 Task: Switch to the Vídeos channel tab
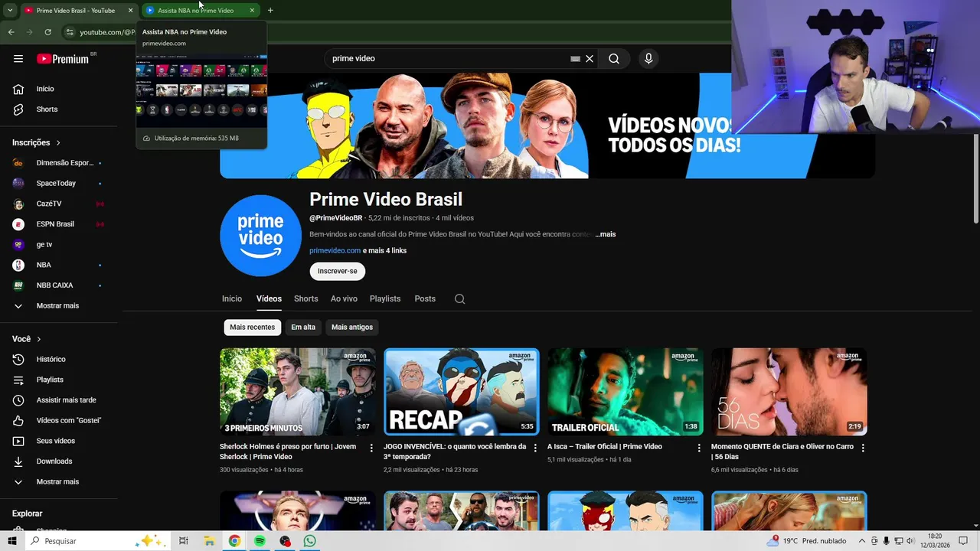pos(269,298)
